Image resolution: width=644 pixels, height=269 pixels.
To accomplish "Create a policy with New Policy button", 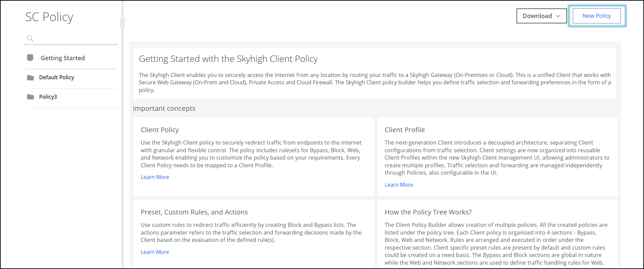I will tap(596, 16).
